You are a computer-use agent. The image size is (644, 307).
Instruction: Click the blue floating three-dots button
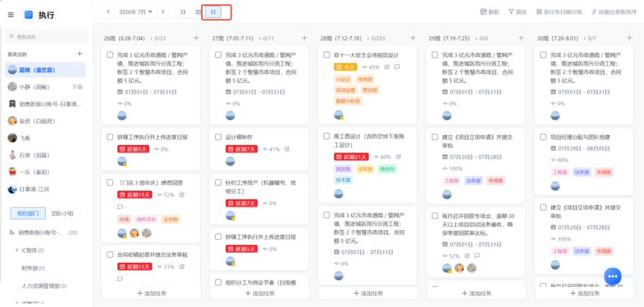pyautogui.click(x=613, y=276)
